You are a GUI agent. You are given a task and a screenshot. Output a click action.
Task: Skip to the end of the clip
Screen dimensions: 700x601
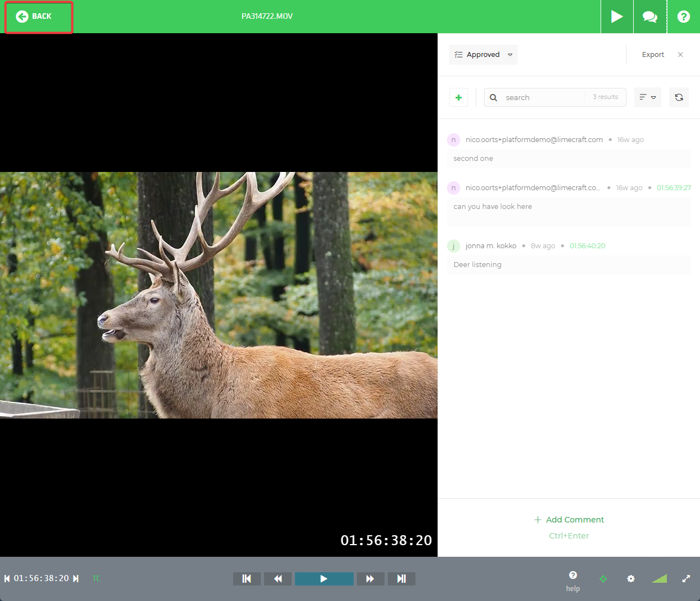click(402, 579)
